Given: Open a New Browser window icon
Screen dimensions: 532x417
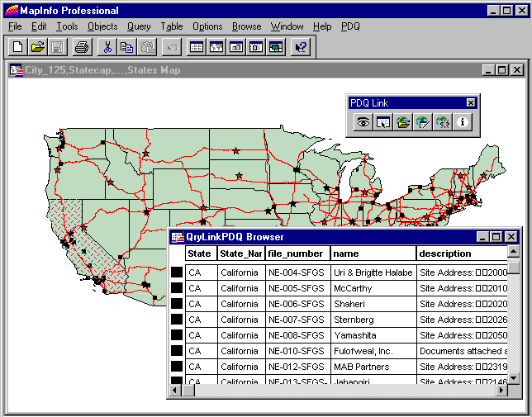Looking at the screenshot, I should pyautogui.click(x=197, y=47).
